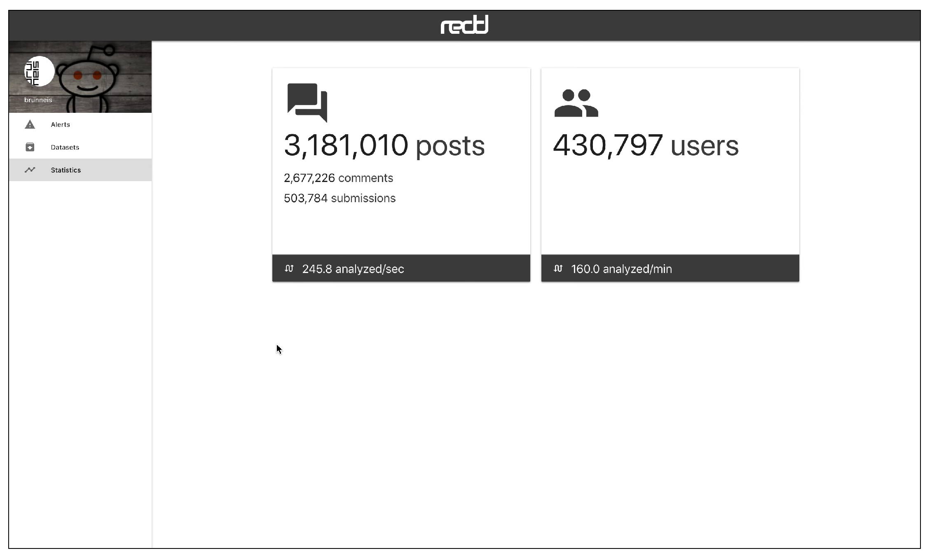932x560 pixels.
Task: Click the brunneis username label
Action: pyautogui.click(x=38, y=100)
